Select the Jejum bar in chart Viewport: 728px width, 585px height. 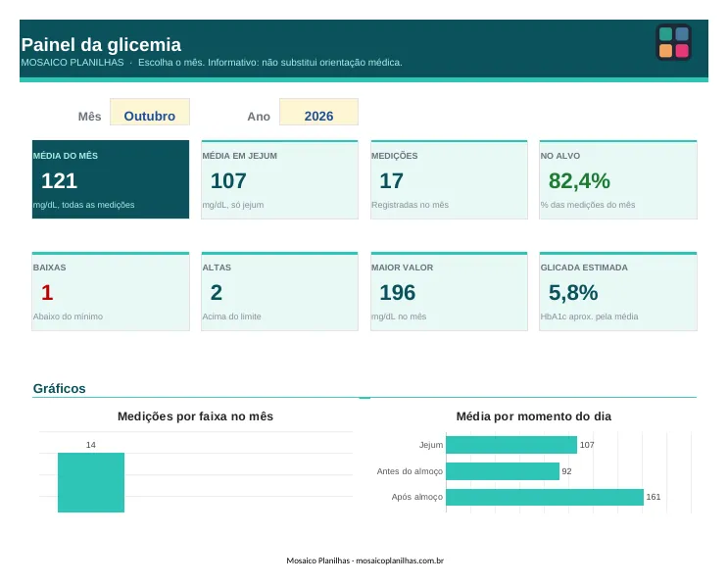point(511,445)
